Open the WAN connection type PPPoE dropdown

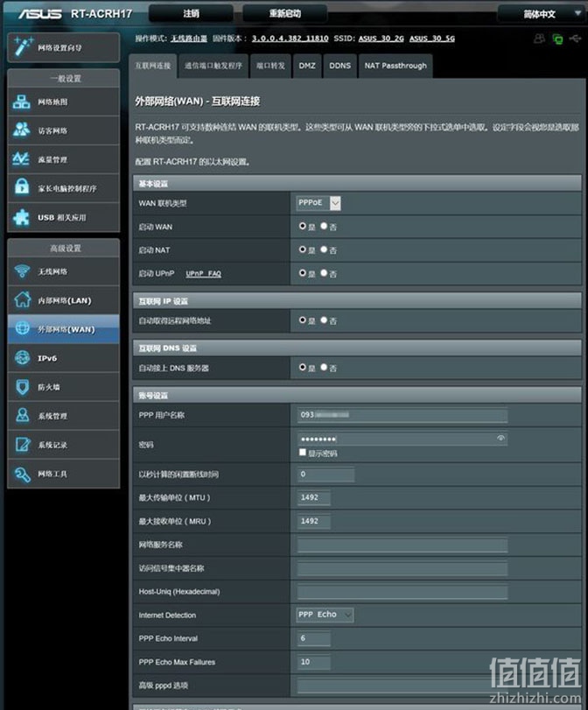pyautogui.click(x=318, y=203)
